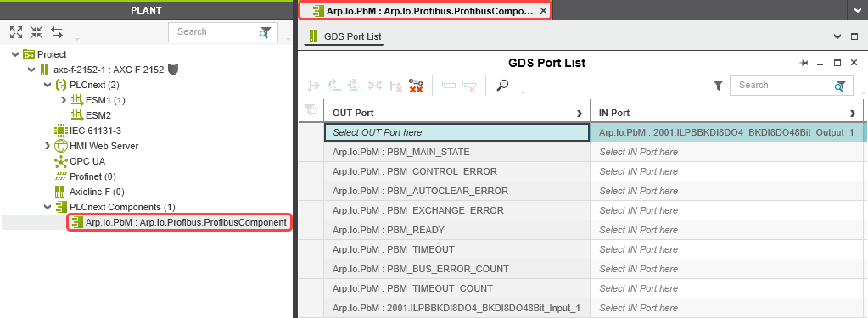Click the PBM_BUS_ERROR_COUNT OUT port cell
This screenshot has height=318, width=868.
[x=456, y=269]
